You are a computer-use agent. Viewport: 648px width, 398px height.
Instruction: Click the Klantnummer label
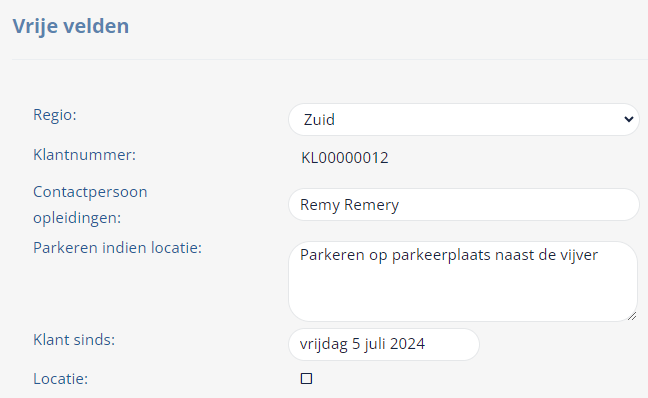point(84,155)
